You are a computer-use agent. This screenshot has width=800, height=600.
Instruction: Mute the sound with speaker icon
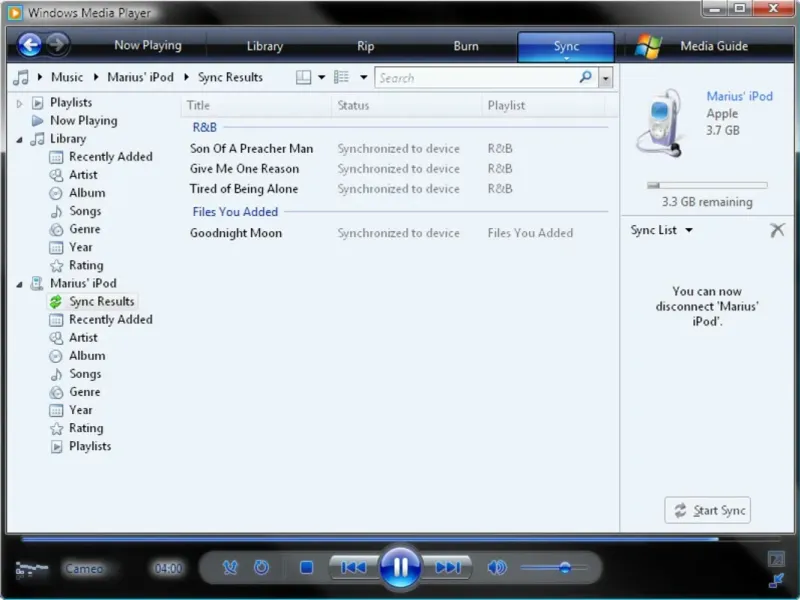497,567
